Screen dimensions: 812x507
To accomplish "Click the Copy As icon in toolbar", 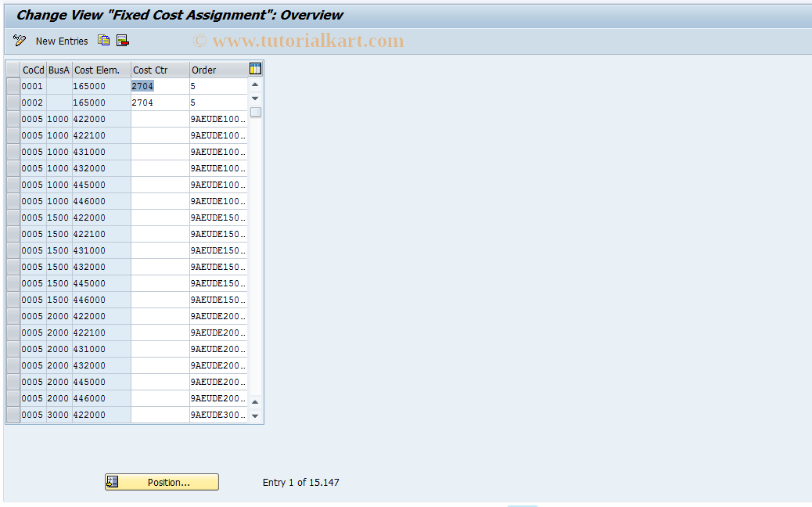I will pos(103,41).
